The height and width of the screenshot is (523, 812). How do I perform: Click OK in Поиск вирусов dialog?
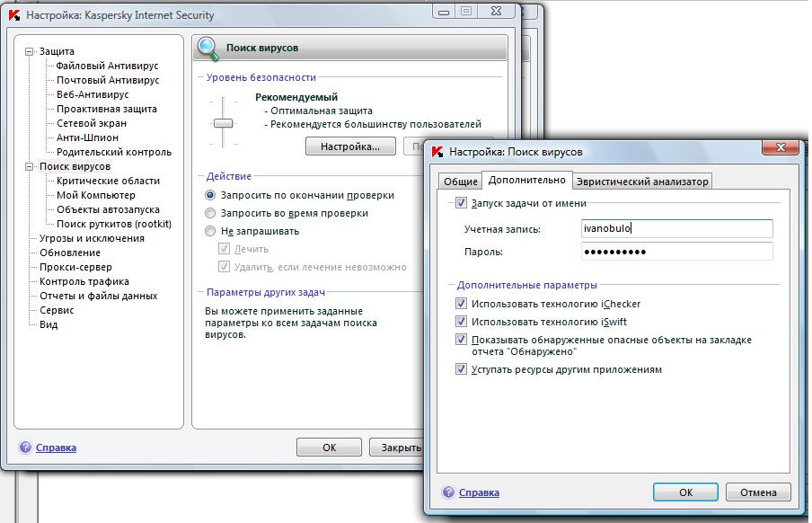[x=685, y=492]
